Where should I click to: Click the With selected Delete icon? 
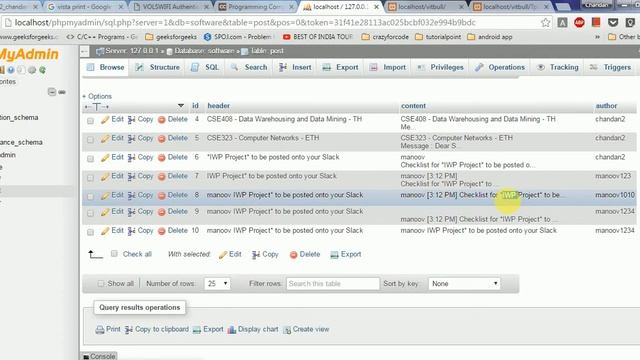(293, 255)
